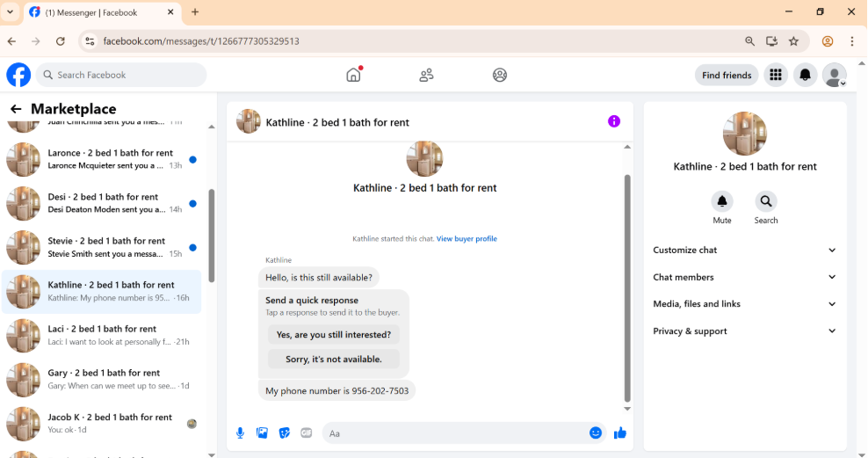Open browser zoom magnifier in address bar
Image resolution: width=868 pixels, height=458 pixels.
point(749,41)
